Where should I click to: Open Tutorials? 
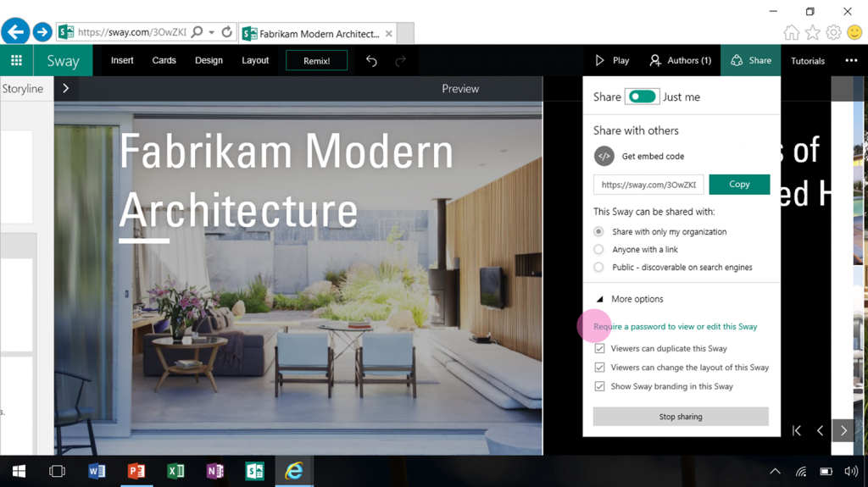pos(808,61)
